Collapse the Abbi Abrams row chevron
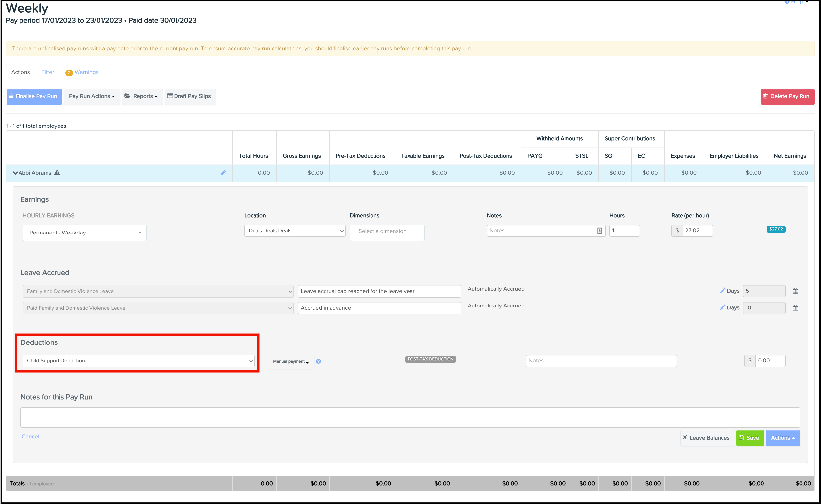This screenshot has height=504, width=821. coord(15,173)
